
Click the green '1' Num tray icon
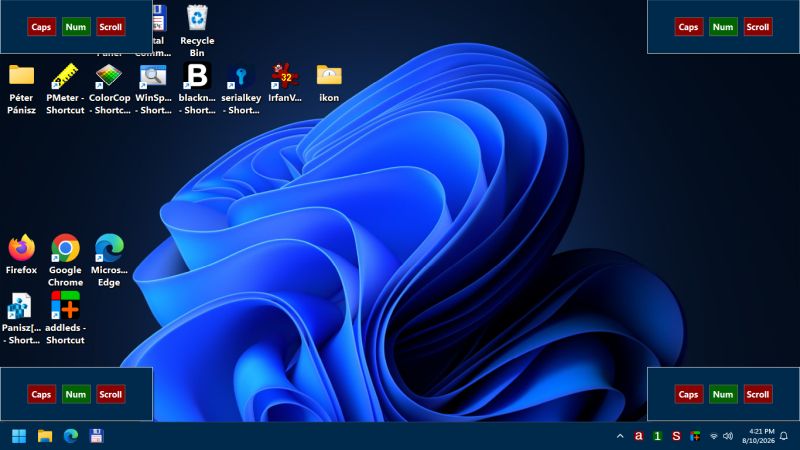click(x=657, y=436)
